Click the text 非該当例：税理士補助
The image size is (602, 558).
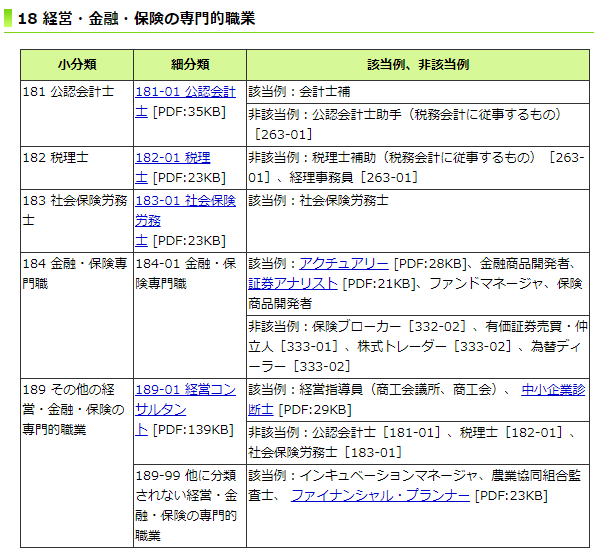coord(312,158)
